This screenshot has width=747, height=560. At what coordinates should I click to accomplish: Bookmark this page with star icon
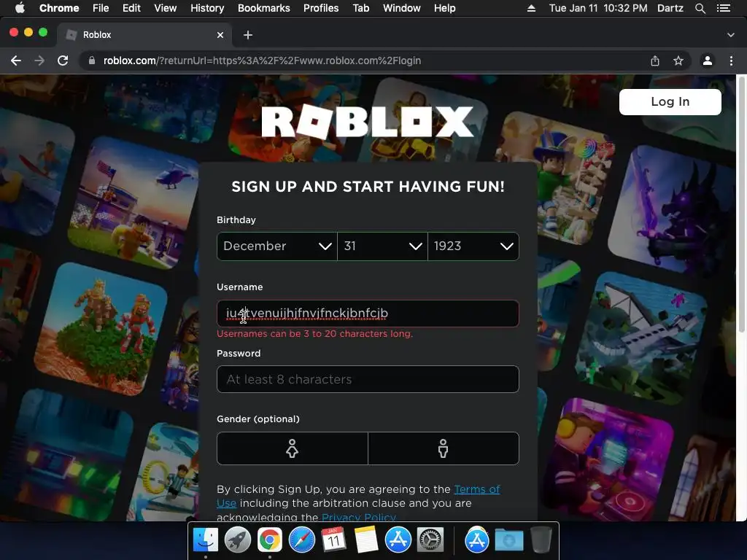click(678, 61)
